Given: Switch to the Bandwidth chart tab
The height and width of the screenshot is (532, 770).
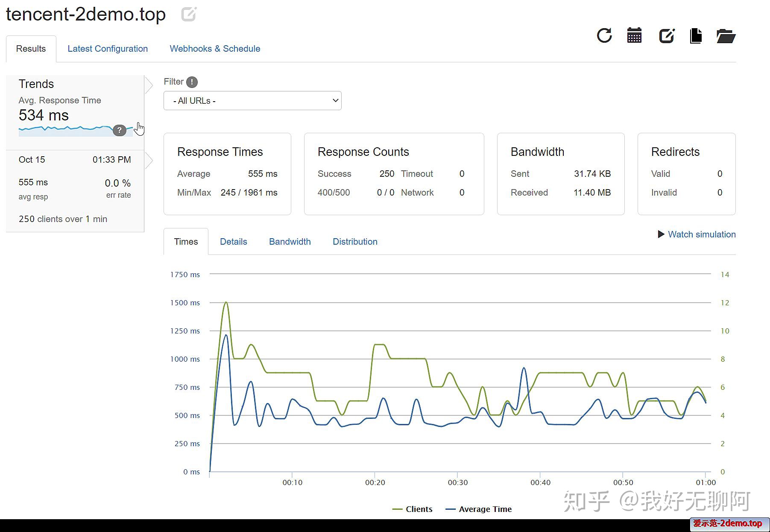Looking at the screenshot, I should tap(290, 242).
